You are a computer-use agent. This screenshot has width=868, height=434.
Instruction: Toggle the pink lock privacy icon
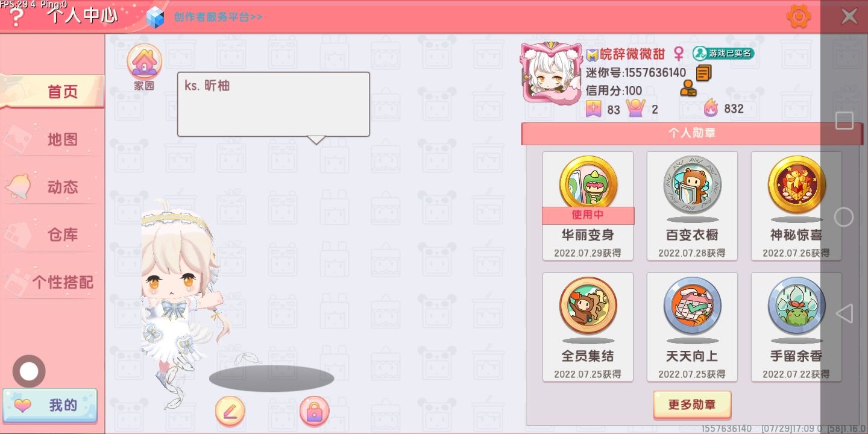click(x=314, y=412)
